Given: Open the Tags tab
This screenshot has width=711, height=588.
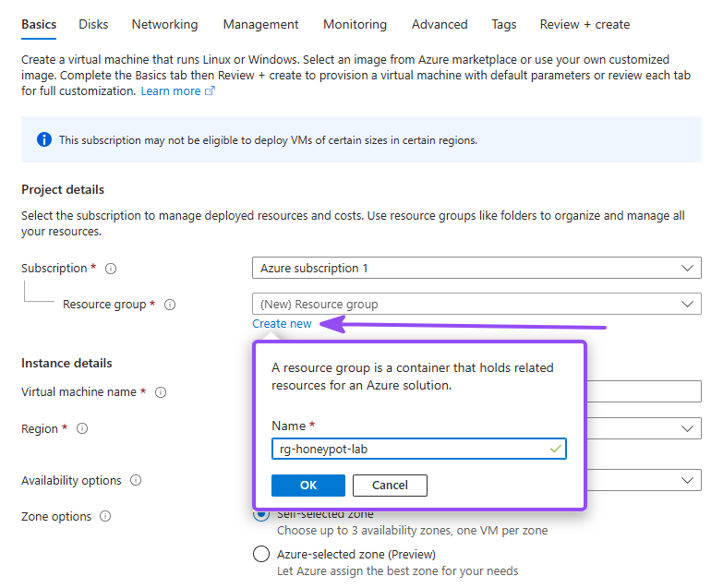Looking at the screenshot, I should 504,25.
